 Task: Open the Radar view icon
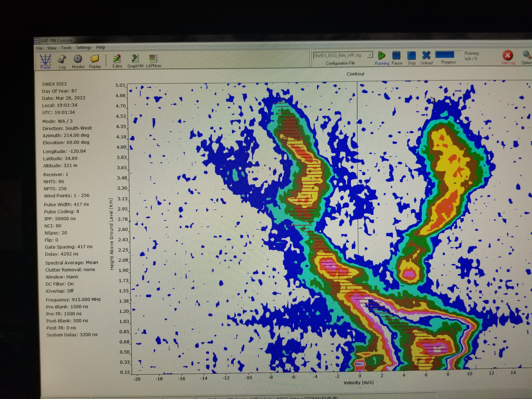46,59
